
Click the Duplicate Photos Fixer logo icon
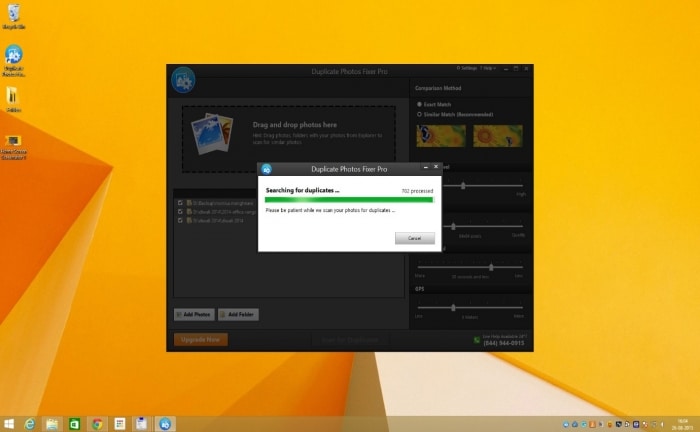[182, 80]
